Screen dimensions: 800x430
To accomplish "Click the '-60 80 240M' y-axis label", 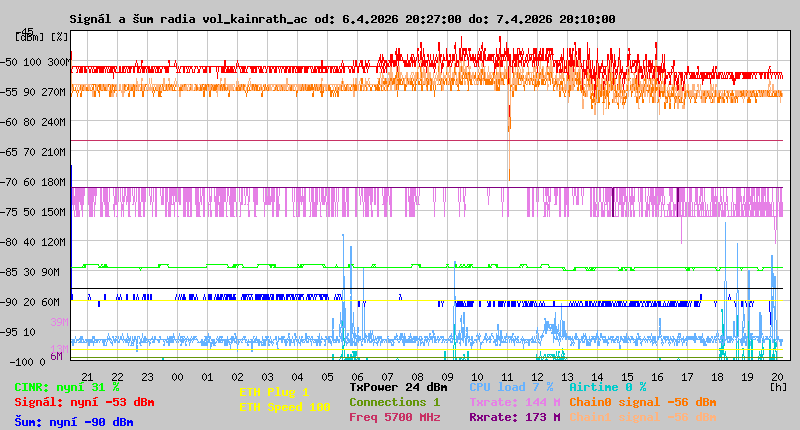I will pyautogui.click(x=34, y=122).
